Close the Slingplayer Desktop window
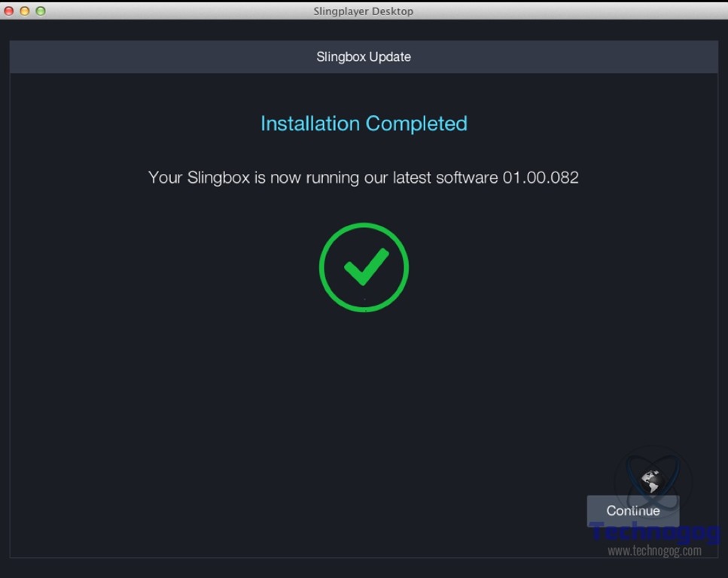Viewport: 728px width, 578px height. pyautogui.click(x=9, y=11)
